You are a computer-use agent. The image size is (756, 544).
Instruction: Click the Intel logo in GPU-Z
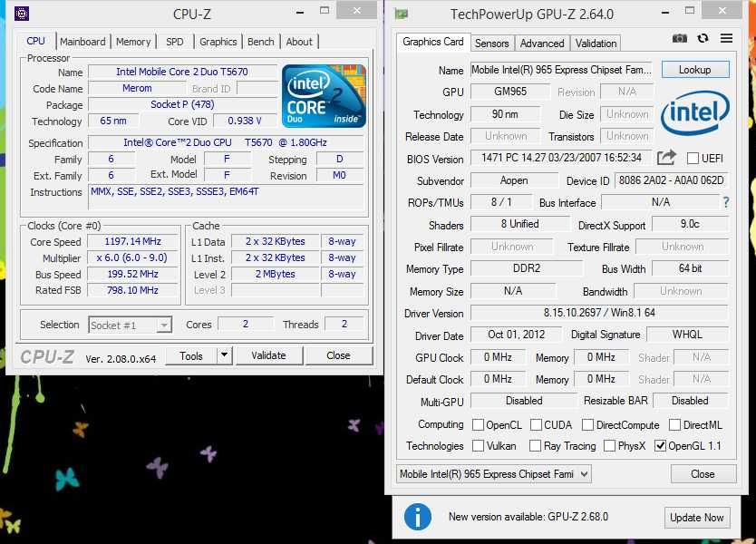(x=694, y=112)
